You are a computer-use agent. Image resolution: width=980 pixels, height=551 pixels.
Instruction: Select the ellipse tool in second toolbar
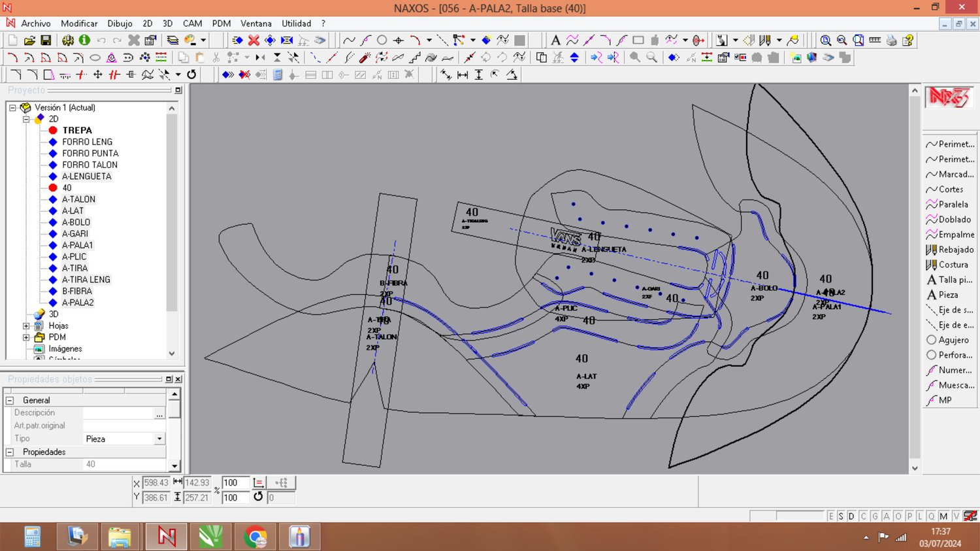(x=95, y=58)
